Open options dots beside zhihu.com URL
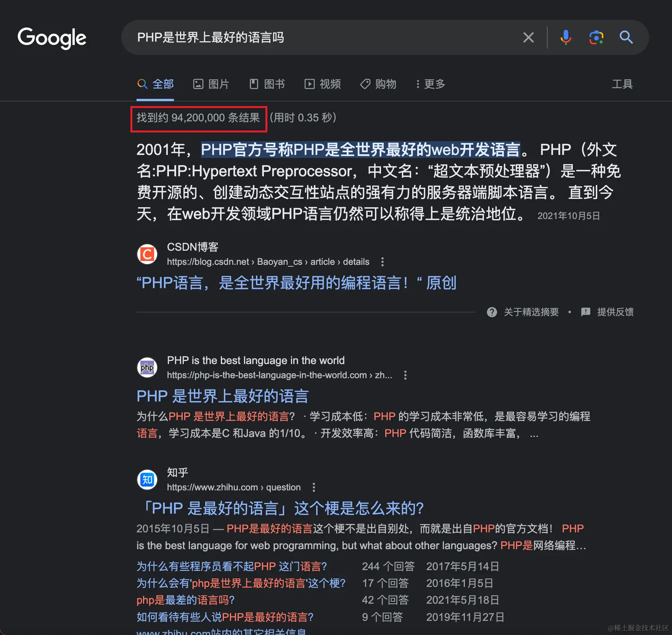Viewport: 672px width, 635px height. pos(314,487)
